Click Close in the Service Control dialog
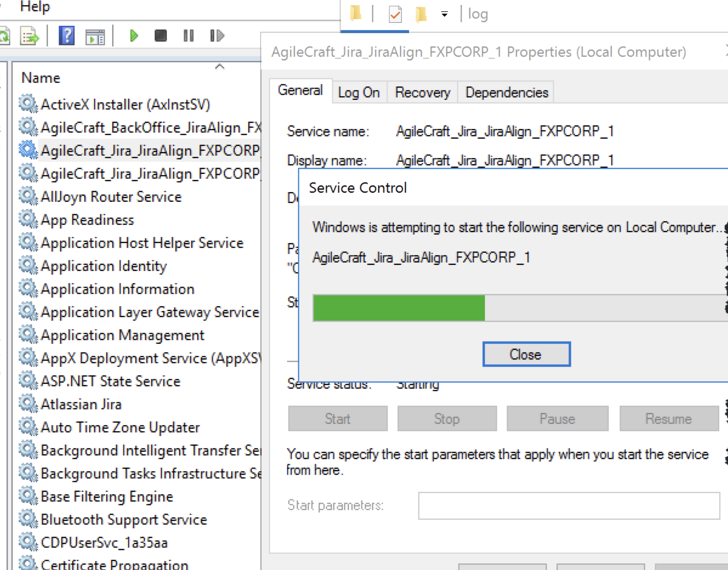This screenshot has width=728, height=570. [x=526, y=354]
